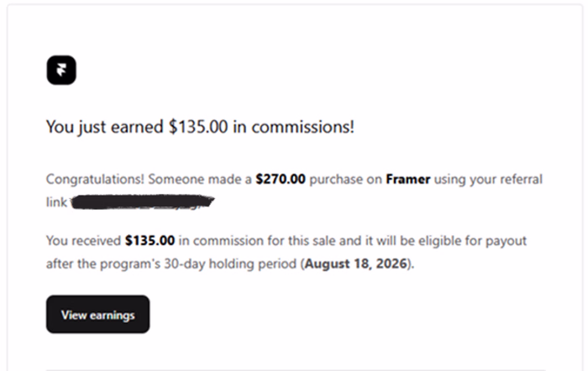Click the divider line below View earnings
Image resolution: width=588 pixels, height=371 pixels.
[296, 369]
